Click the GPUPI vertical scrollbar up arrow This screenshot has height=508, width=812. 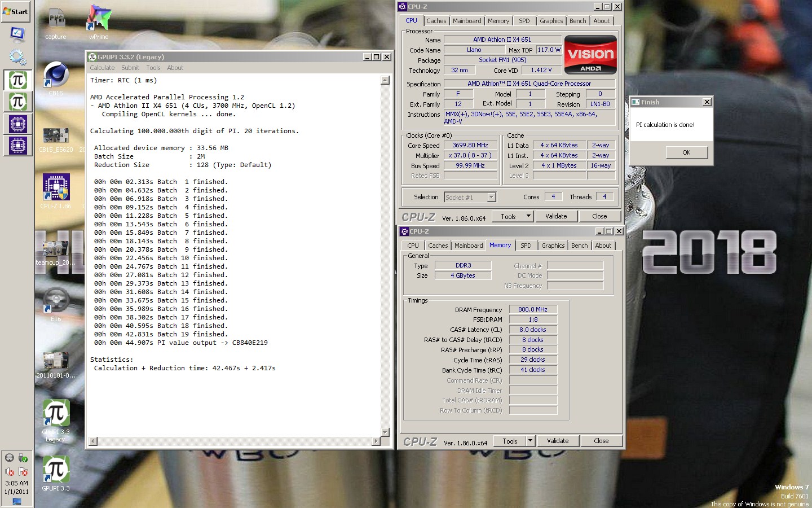pos(385,80)
